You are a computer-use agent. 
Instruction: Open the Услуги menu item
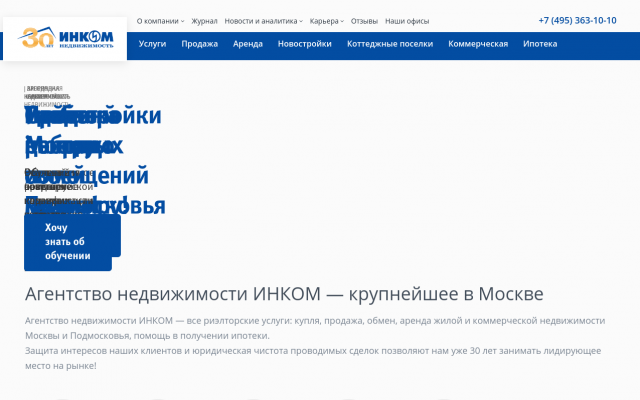coord(152,44)
